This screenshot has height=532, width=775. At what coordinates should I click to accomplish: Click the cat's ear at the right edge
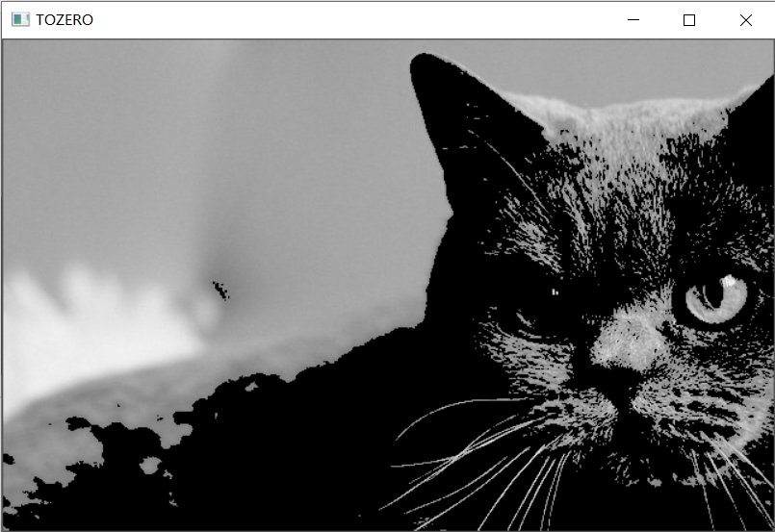[756, 106]
